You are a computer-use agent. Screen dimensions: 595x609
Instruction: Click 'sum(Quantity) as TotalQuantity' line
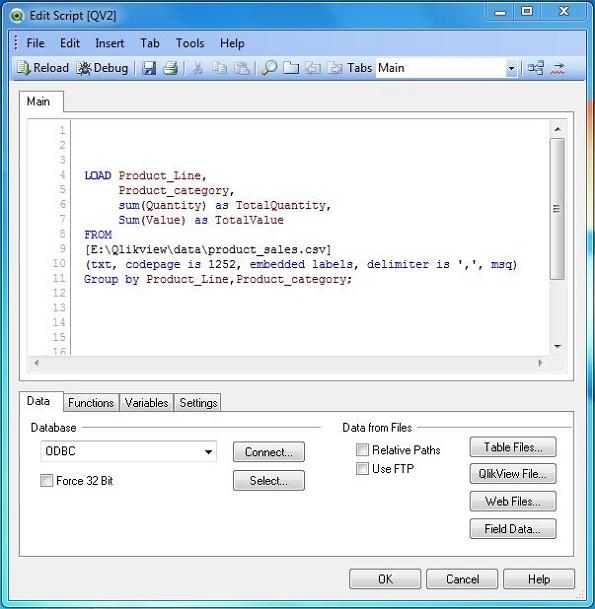pos(224,205)
